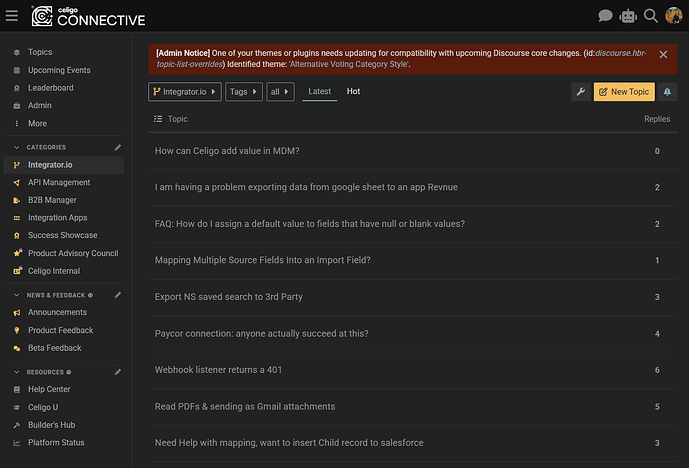The width and height of the screenshot is (689, 468).
Task: Click the Celigo Connective logo
Action: [88, 16]
